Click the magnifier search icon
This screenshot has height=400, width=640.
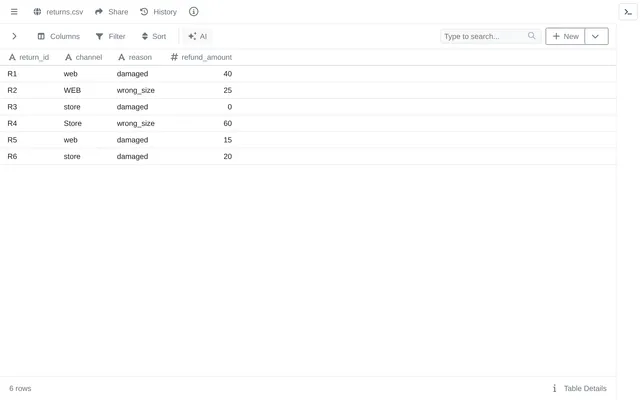[x=531, y=36]
